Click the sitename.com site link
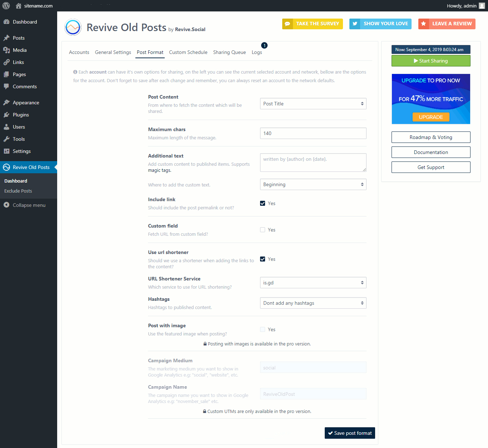Image resolution: width=488 pixels, height=448 pixels. [38, 6]
